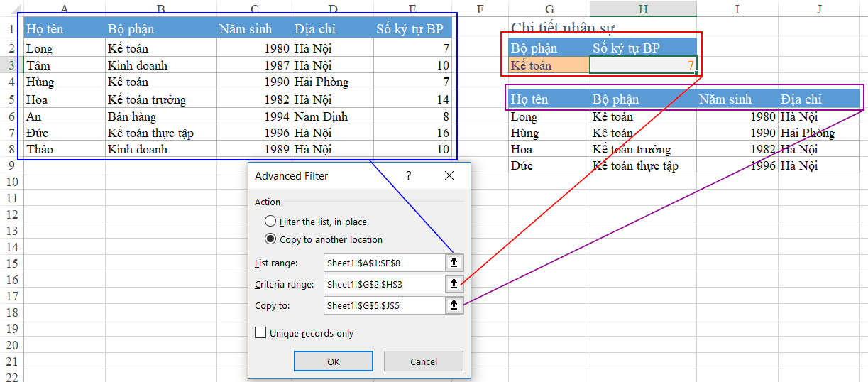
Task: Select column H header
Action: pos(642,9)
